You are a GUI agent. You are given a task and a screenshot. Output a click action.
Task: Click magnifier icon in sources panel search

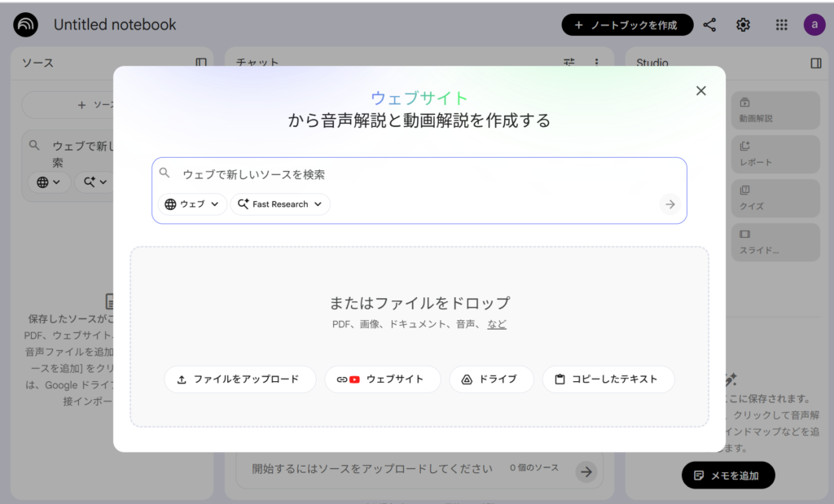(x=34, y=145)
